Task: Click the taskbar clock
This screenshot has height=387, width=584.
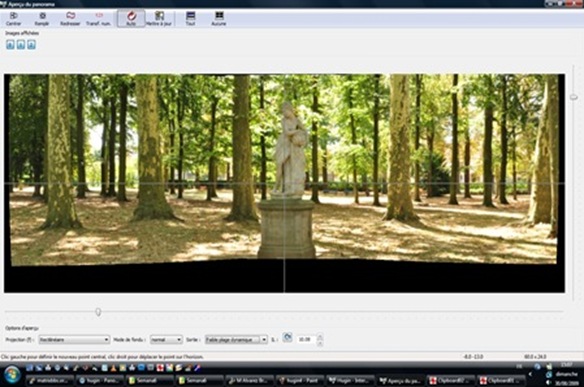Action: [567, 374]
